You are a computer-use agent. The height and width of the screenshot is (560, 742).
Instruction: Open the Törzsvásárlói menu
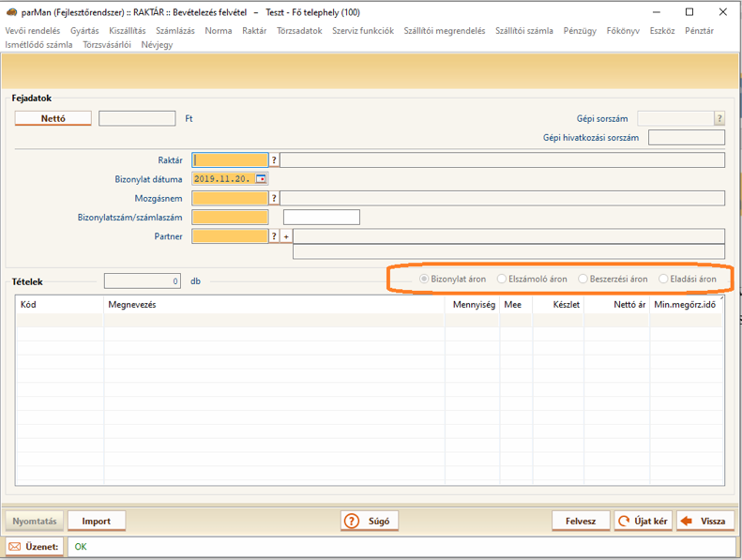click(x=107, y=45)
